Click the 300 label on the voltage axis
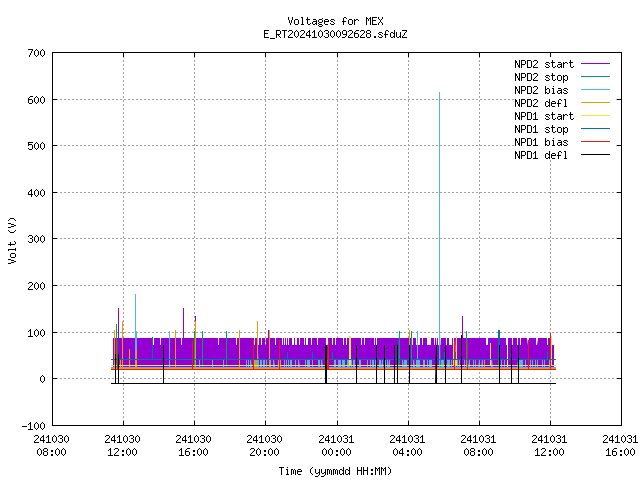The image size is (640, 480). coord(36,239)
